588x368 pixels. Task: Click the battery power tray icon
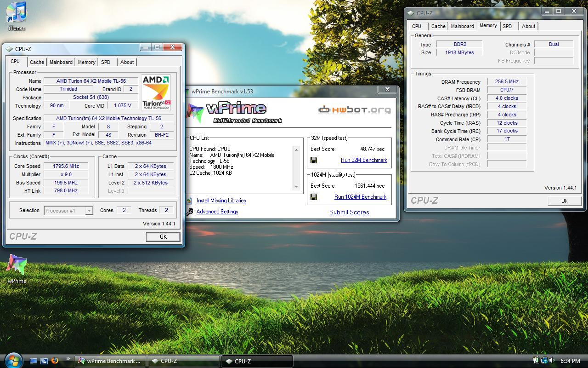coord(536,361)
